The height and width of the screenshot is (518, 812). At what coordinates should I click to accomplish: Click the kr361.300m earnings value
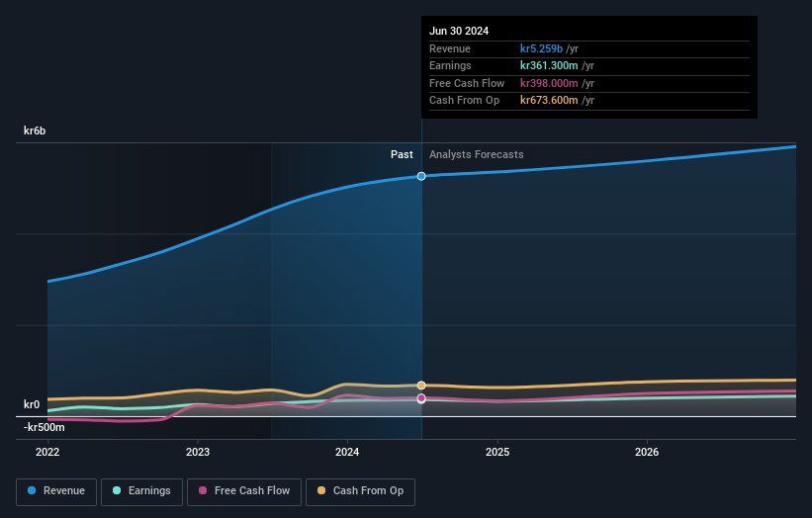[549, 65]
